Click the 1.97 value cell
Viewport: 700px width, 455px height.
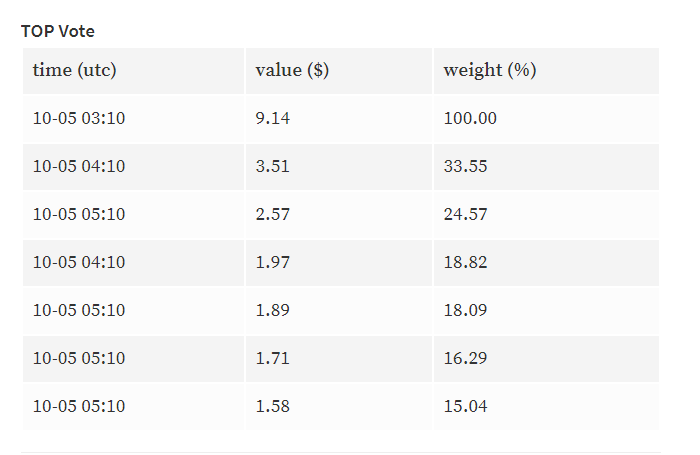pos(339,263)
